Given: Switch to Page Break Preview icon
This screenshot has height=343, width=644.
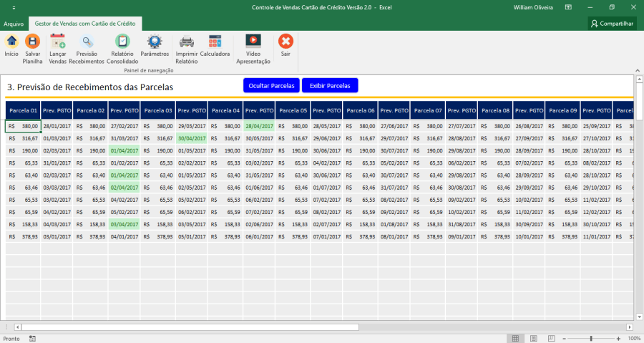Looking at the screenshot, I should point(551,339).
